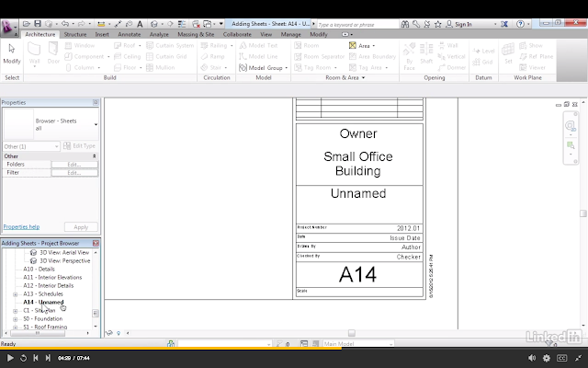The height and width of the screenshot is (368, 588).
Task: Click the Save disk icon
Action: pos(38,24)
